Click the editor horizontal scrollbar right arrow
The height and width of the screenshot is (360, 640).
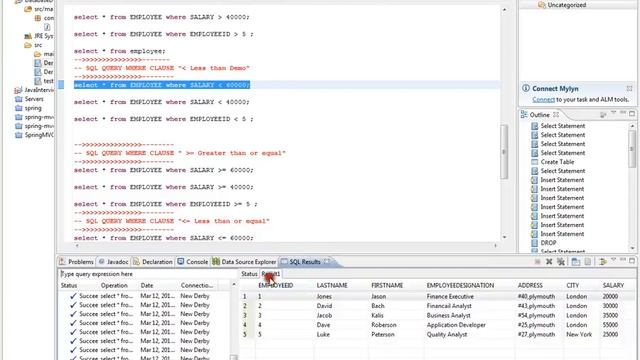[496, 245]
